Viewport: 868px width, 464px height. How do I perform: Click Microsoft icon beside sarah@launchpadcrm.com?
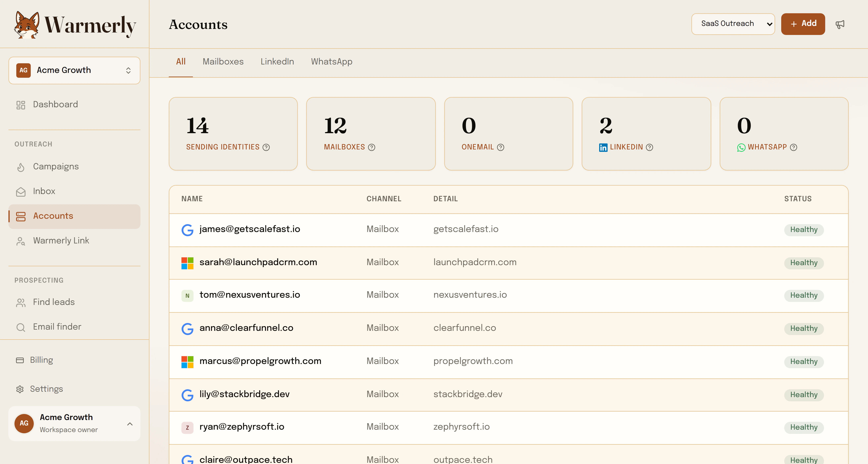(187, 263)
